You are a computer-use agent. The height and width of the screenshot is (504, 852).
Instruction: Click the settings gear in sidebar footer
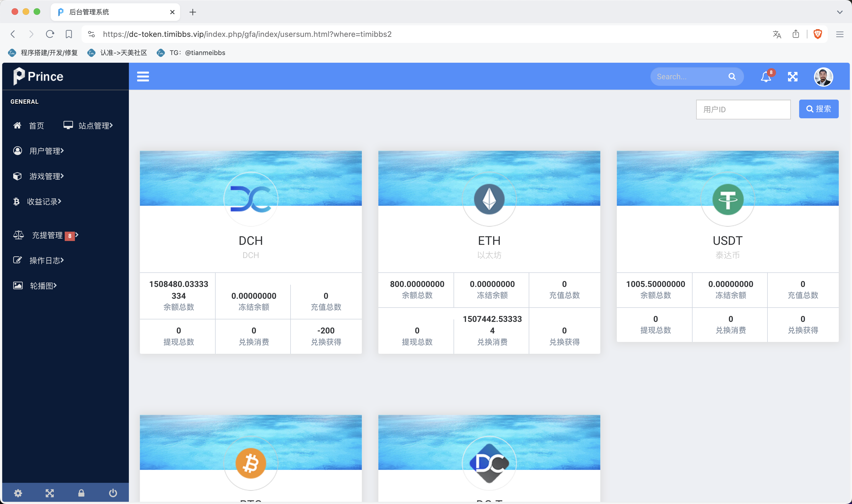[18, 493]
